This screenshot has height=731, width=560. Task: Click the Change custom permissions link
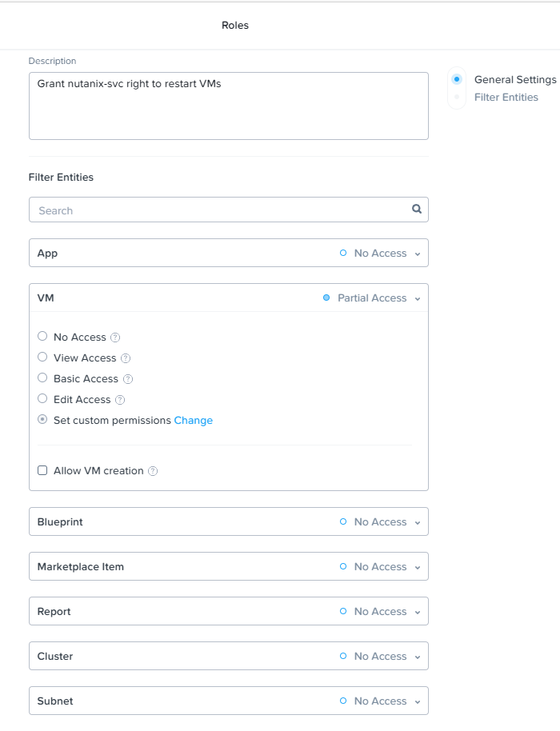(193, 420)
